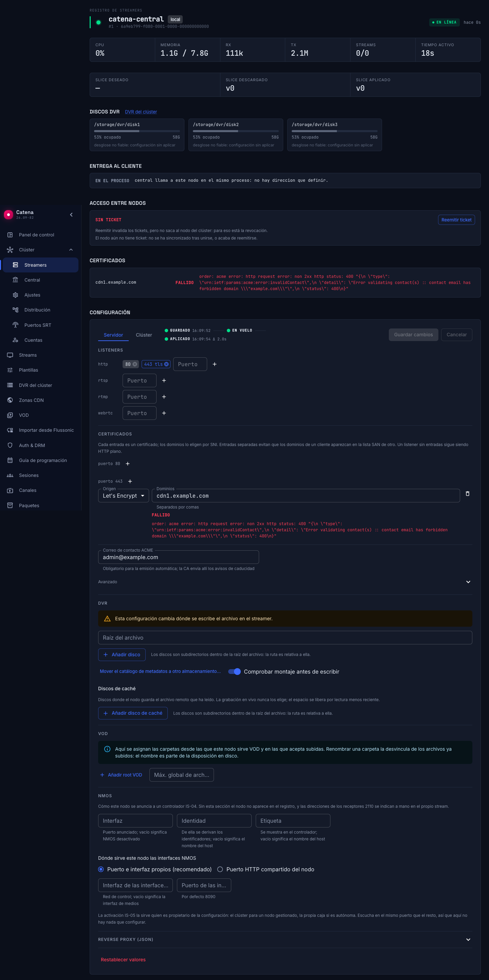Screen dimensions: 489x980
Task: Click the VOD library icon
Action: click(x=10, y=415)
